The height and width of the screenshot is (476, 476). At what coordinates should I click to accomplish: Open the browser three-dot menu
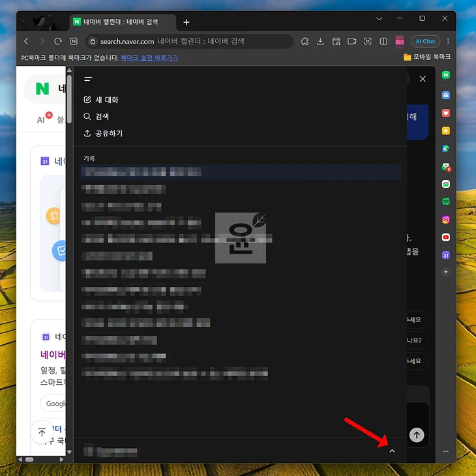pyautogui.click(x=448, y=41)
